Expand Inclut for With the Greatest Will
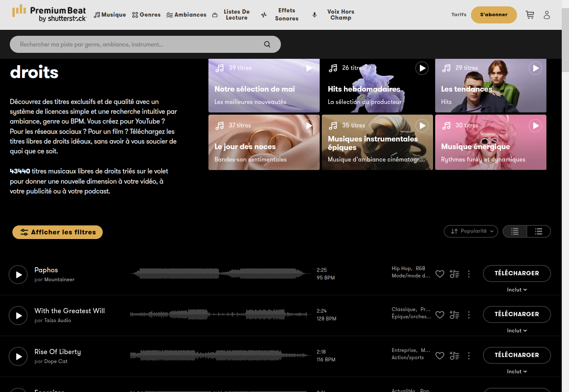The width and height of the screenshot is (569, 392). [x=517, y=331]
